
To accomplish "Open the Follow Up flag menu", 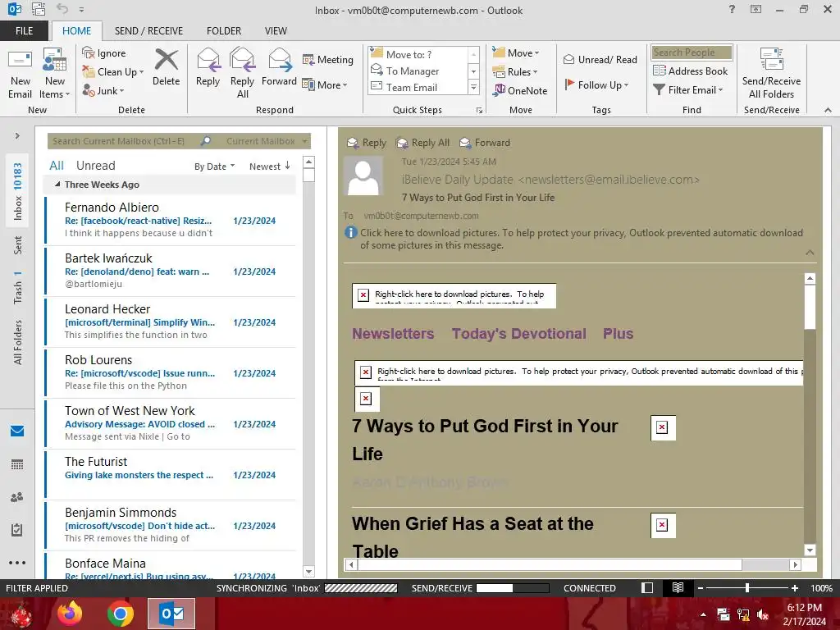I will [x=596, y=84].
